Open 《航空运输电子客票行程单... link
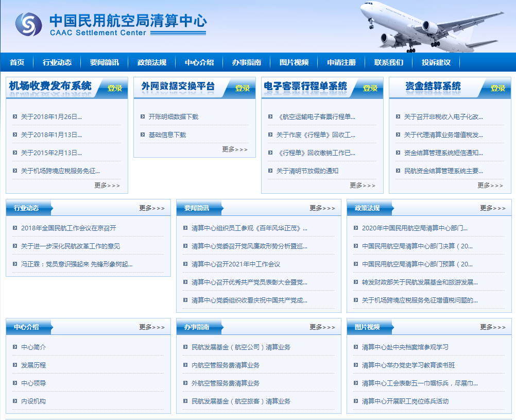 (x=316, y=116)
